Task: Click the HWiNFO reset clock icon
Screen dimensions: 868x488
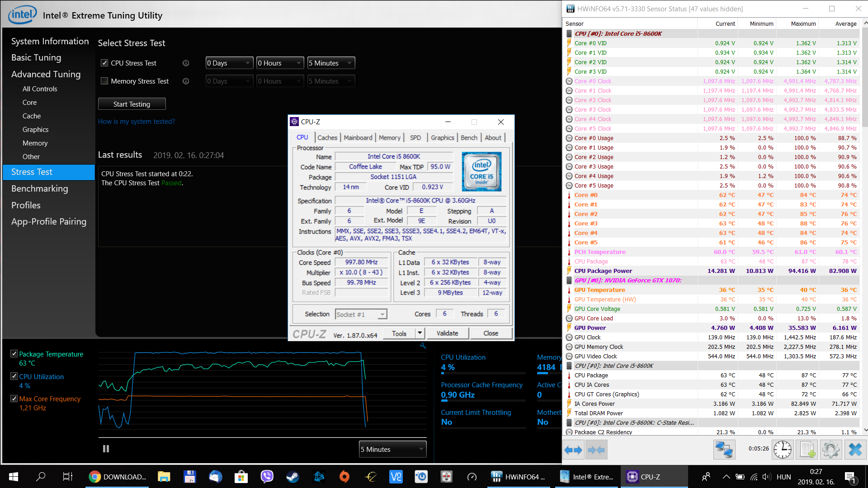Action: (782, 450)
